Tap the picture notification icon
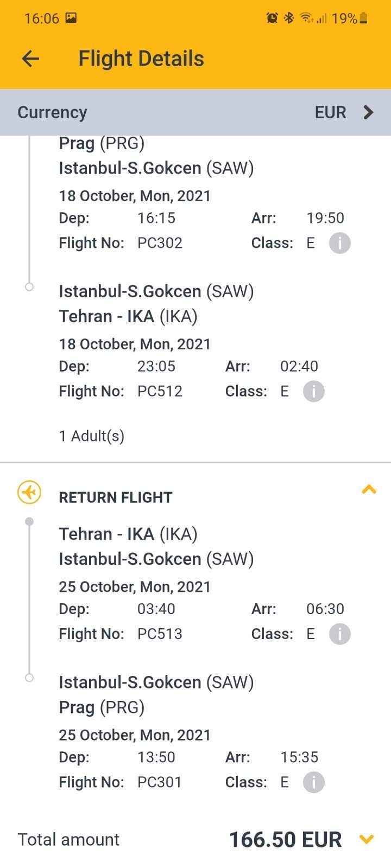Image resolution: width=391 pixels, height=868 pixels. tap(71, 18)
